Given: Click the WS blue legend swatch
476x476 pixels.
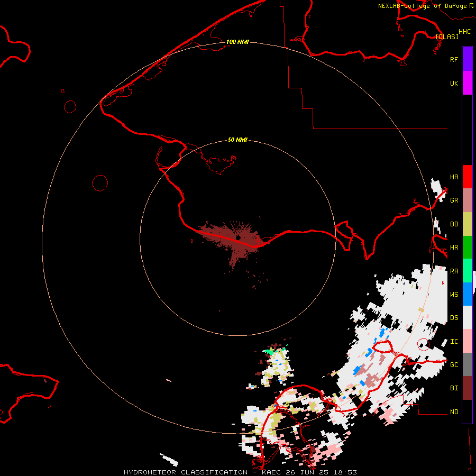Looking at the screenshot, I should (x=467, y=294).
